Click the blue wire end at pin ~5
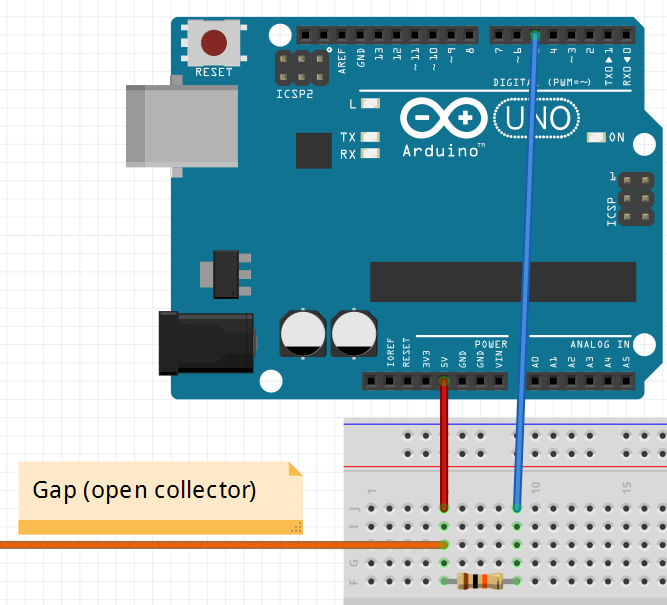Image resolution: width=667 pixels, height=605 pixels. (535, 35)
